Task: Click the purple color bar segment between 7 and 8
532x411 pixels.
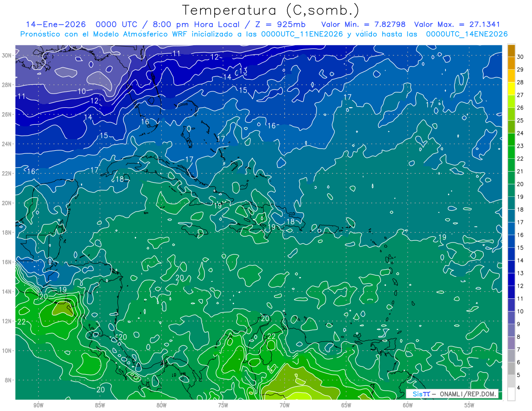Action: (511, 343)
